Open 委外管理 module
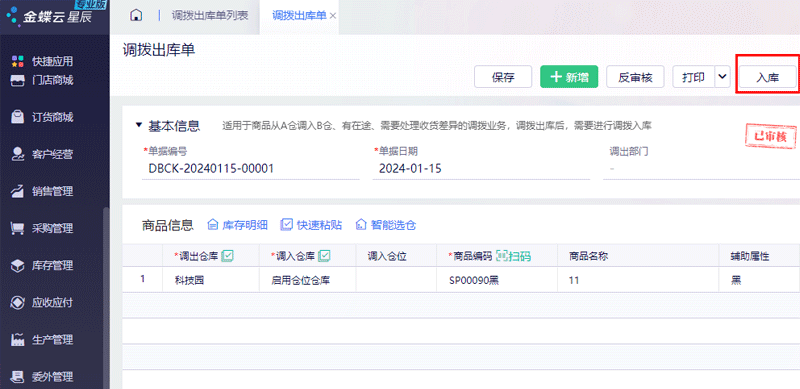Screen dimensions: 800x389 click(42, 377)
